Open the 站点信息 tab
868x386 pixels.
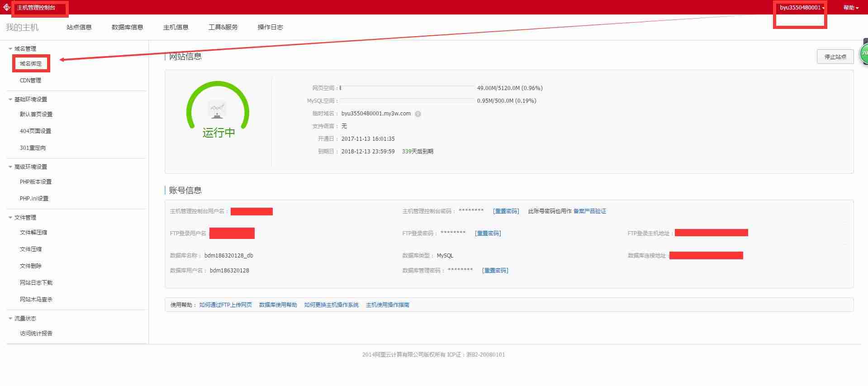[x=79, y=27]
